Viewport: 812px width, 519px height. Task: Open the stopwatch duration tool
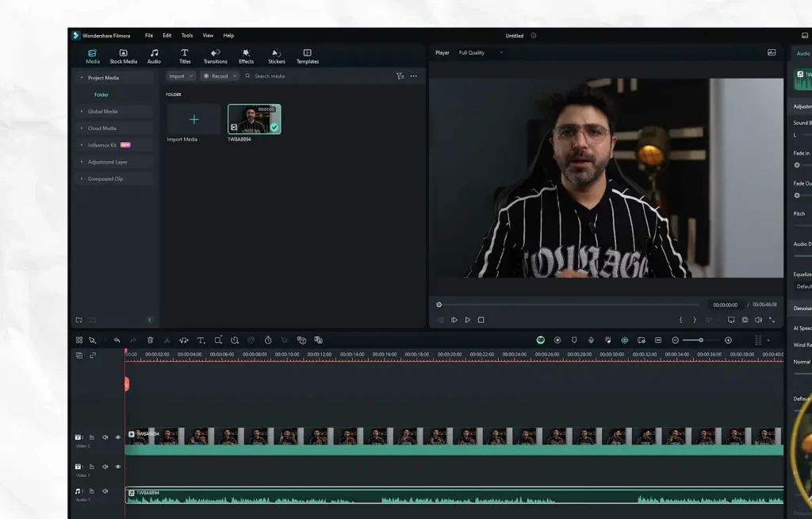pos(268,340)
